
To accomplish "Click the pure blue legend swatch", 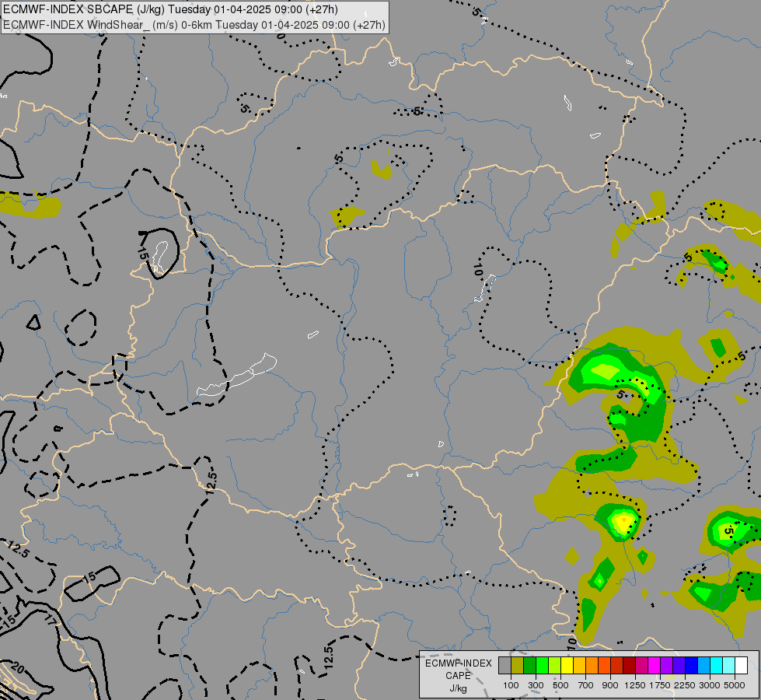I will (x=691, y=666).
